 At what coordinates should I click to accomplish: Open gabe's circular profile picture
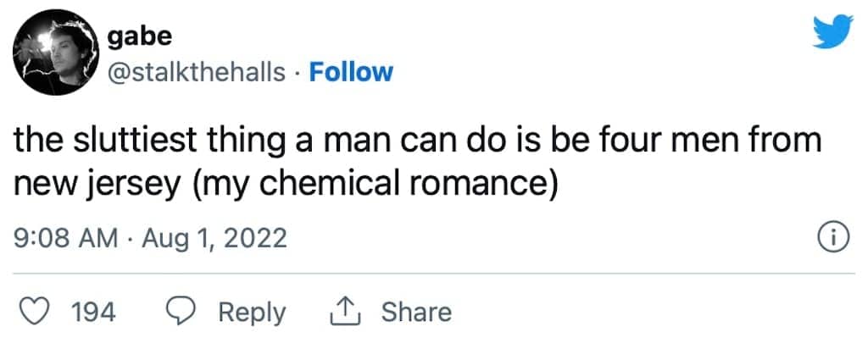point(55,53)
